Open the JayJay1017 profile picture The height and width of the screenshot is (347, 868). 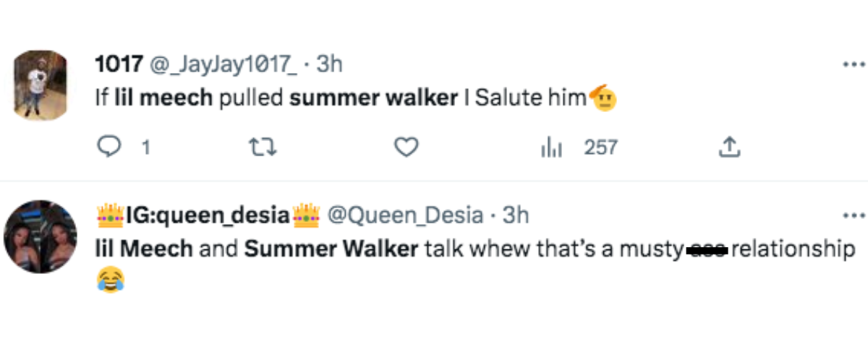(41, 84)
